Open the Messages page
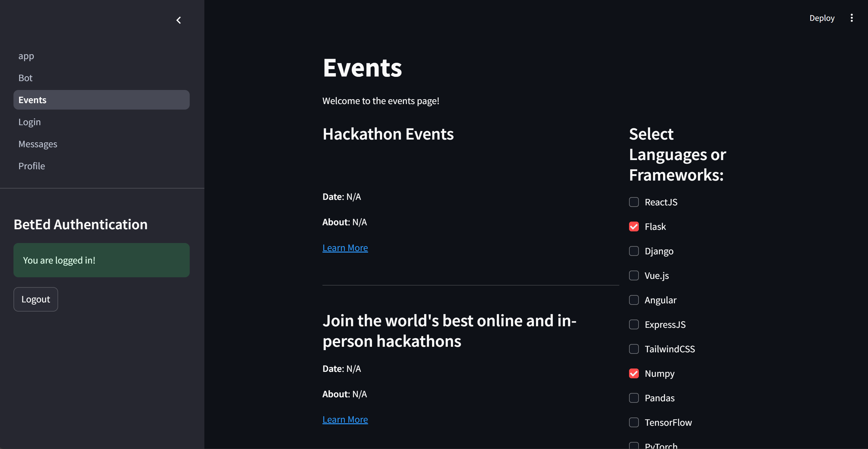Image resolution: width=868 pixels, height=449 pixels. tap(38, 144)
